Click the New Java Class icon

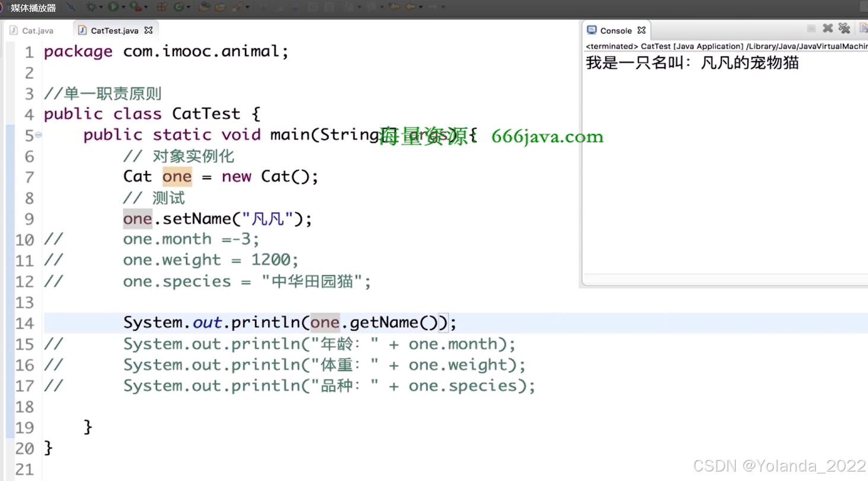click(x=178, y=7)
